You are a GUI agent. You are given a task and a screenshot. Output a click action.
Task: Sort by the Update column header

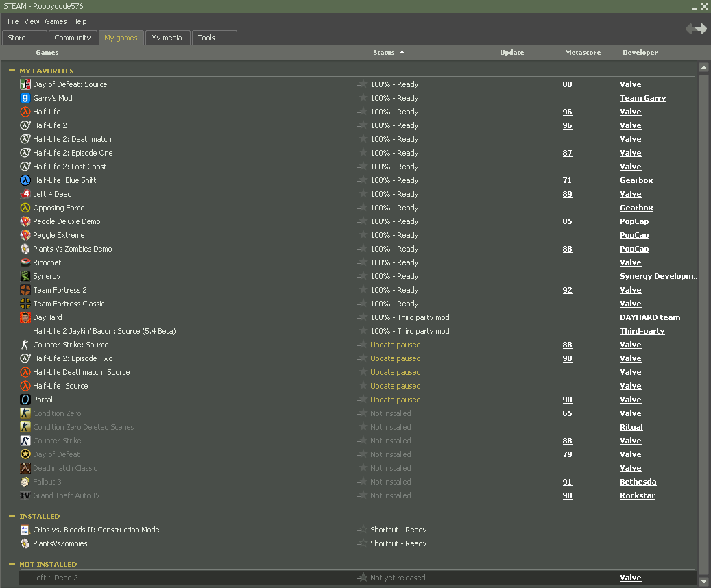[x=512, y=53]
